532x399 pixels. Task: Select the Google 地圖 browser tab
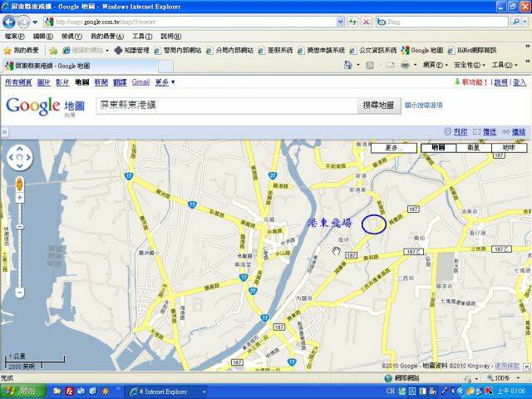click(x=80, y=66)
